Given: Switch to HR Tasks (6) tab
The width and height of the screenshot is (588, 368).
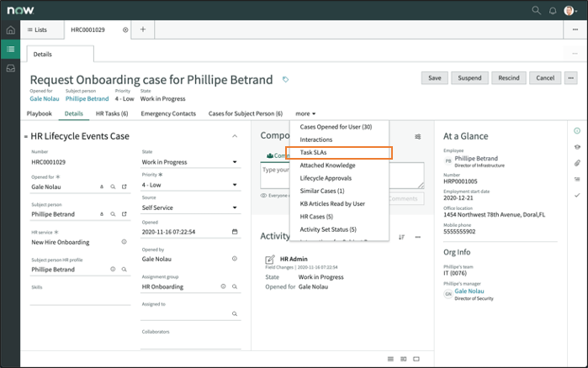Looking at the screenshot, I should click(112, 113).
